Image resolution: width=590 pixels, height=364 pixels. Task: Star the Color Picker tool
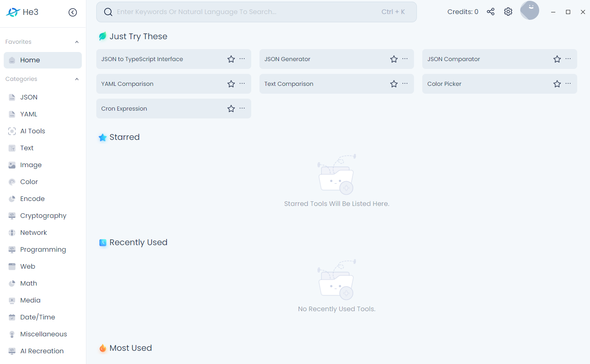click(x=557, y=84)
